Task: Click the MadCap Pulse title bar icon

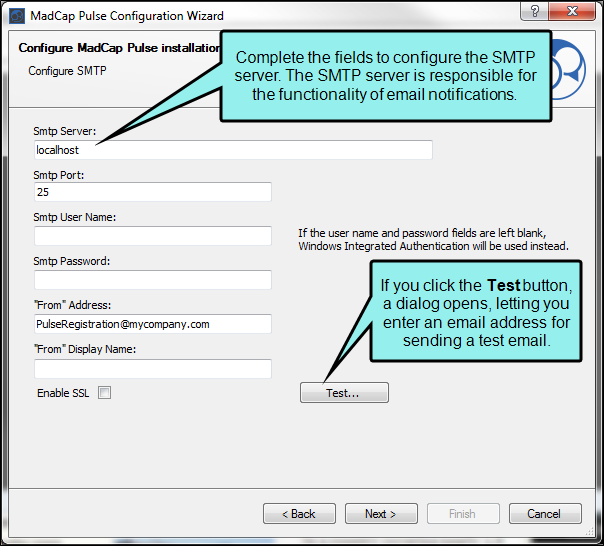Action: pyautogui.click(x=17, y=16)
